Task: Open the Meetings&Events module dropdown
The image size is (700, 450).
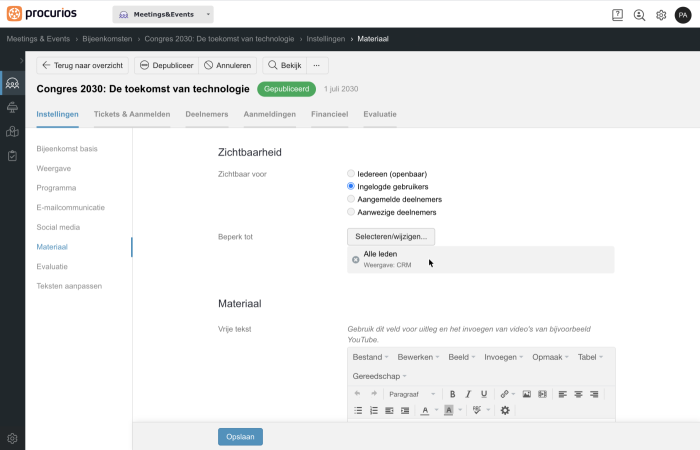Action: coord(163,14)
